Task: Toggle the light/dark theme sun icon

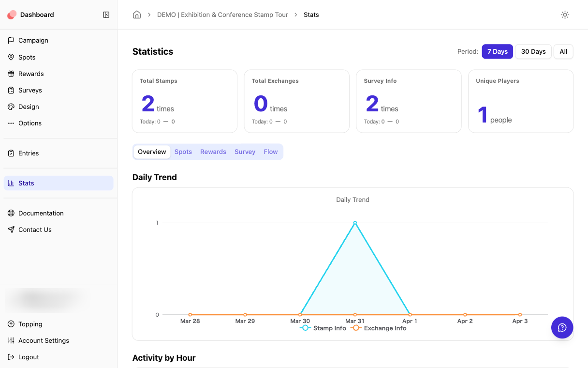Action: tap(565, 15)
